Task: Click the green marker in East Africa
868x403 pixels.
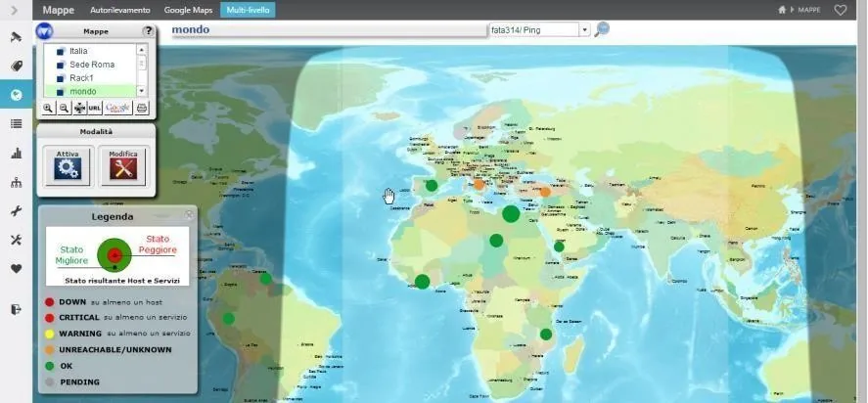Action: (546, 335)
